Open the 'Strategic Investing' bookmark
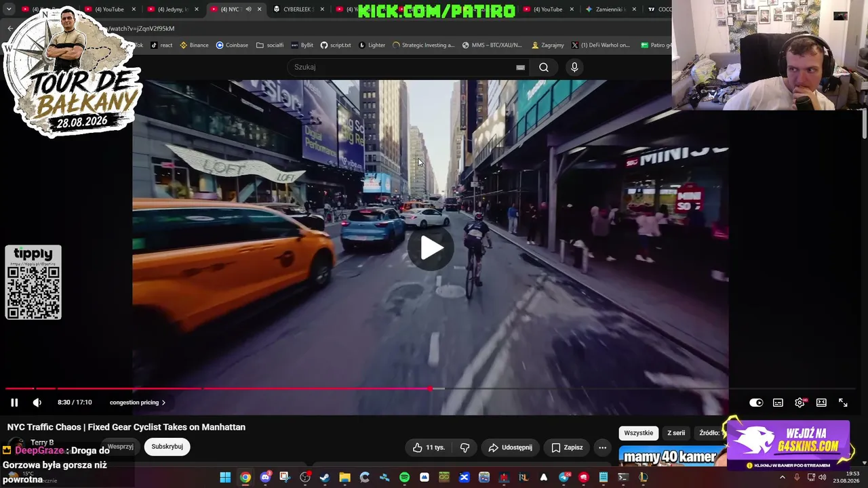This screenshot has width=868, height=488. click(x=423, y=45)
